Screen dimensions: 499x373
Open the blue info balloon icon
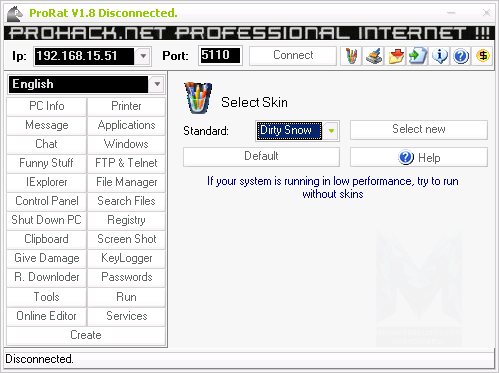pos(440,56)
